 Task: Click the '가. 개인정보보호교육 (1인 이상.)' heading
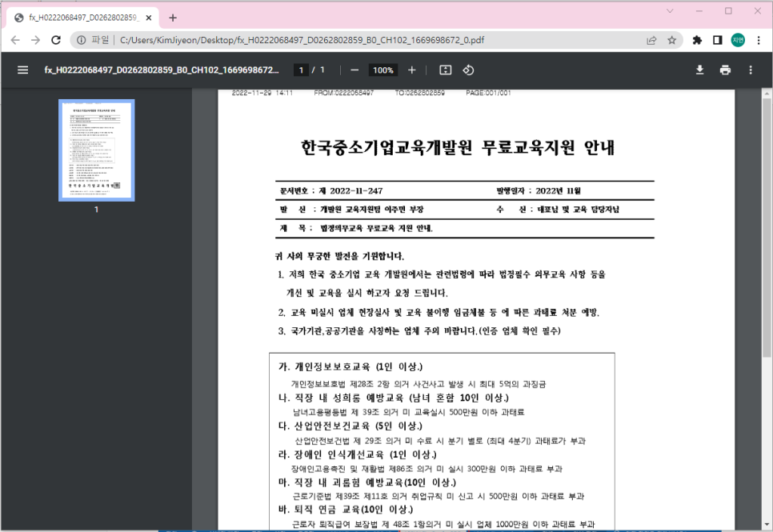pyautogui.click(x=350, y=367)
